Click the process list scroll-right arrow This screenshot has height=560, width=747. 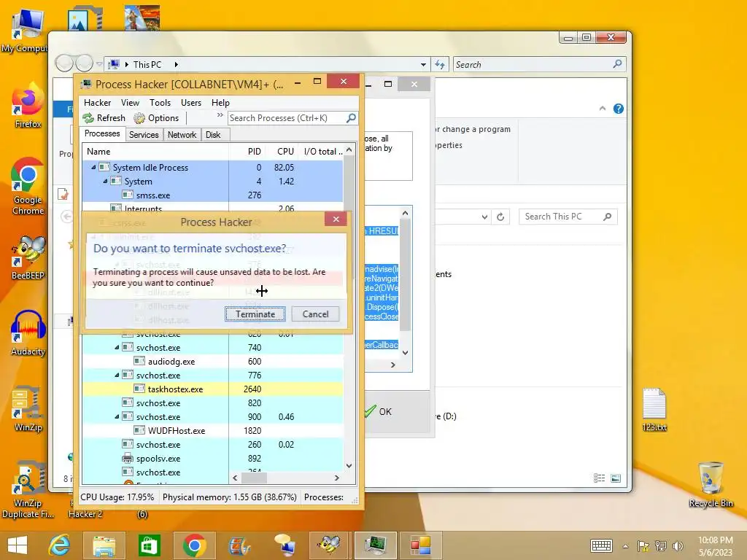(337, 478)
